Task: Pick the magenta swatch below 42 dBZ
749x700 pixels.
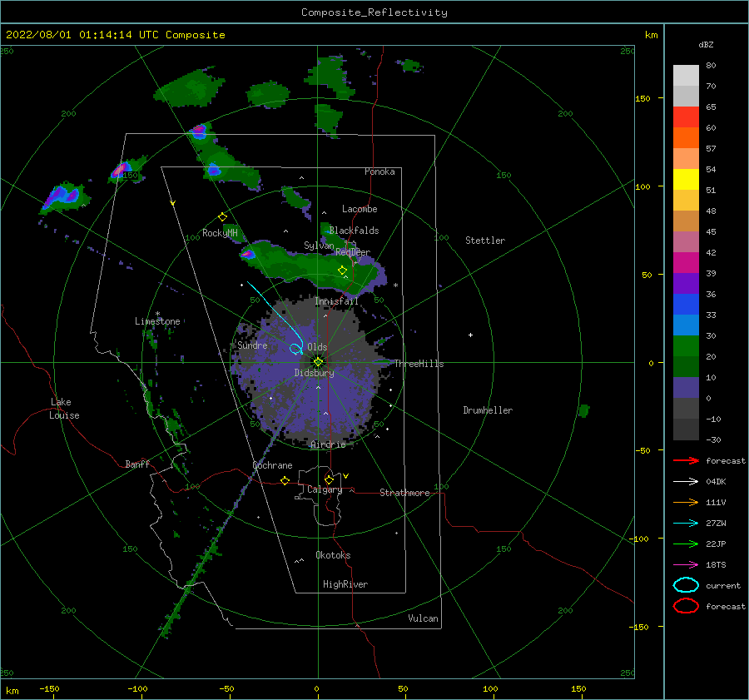Action: click(x=686, y=263)
